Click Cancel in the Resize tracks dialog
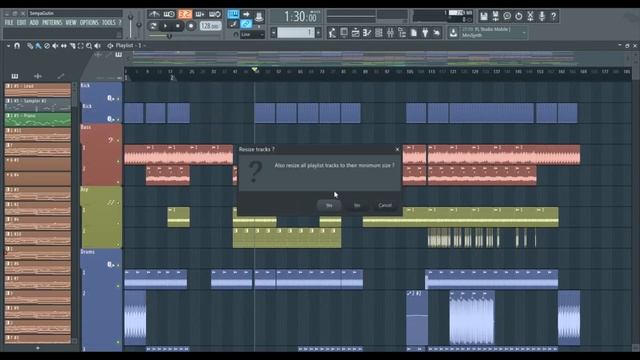Screen dimensions: 640x360 385,205
